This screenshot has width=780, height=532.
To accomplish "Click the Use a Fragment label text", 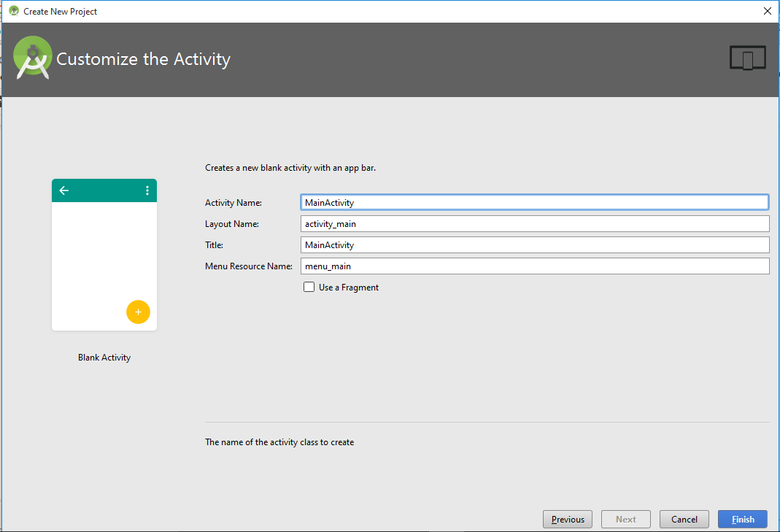I will pyautogui.click(x=349, y=287).
